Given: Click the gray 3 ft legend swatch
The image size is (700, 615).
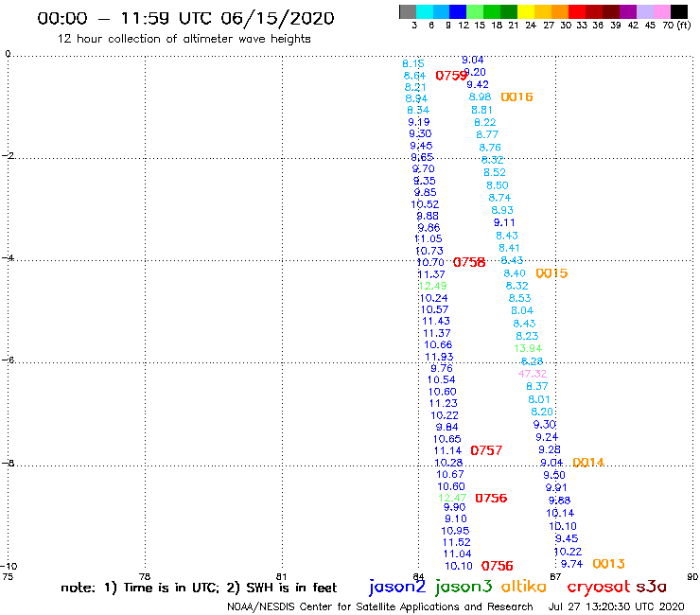Looking at the screenshot, I should tap(408, 11).
